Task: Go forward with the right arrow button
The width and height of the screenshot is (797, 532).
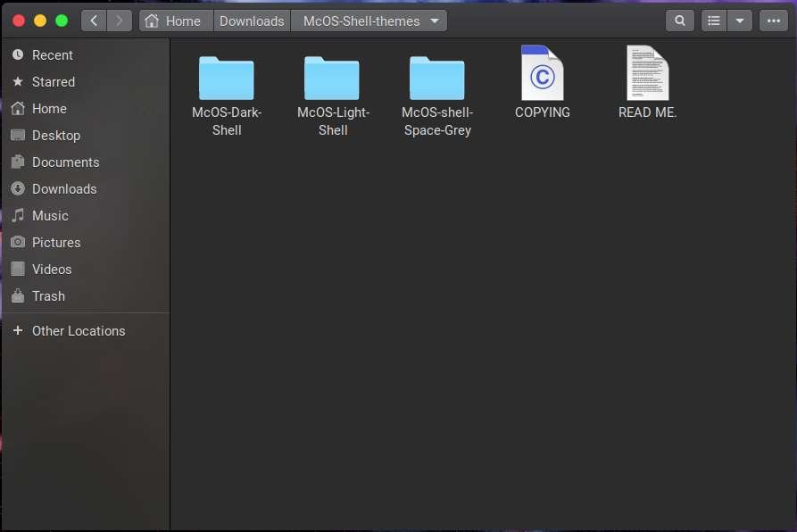Action: pyautogui.click(x=120, y=21)
